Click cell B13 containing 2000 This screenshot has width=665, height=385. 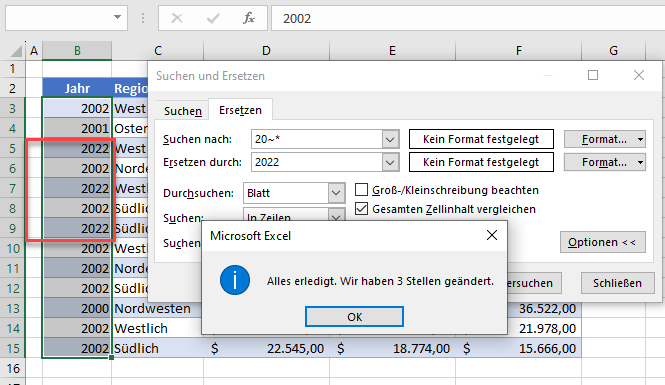(77, 308)
